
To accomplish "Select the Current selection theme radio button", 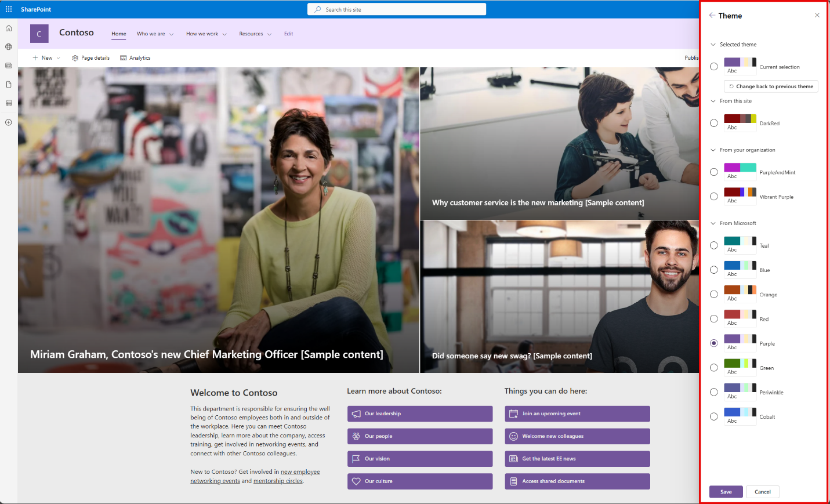I will point(714,67).
